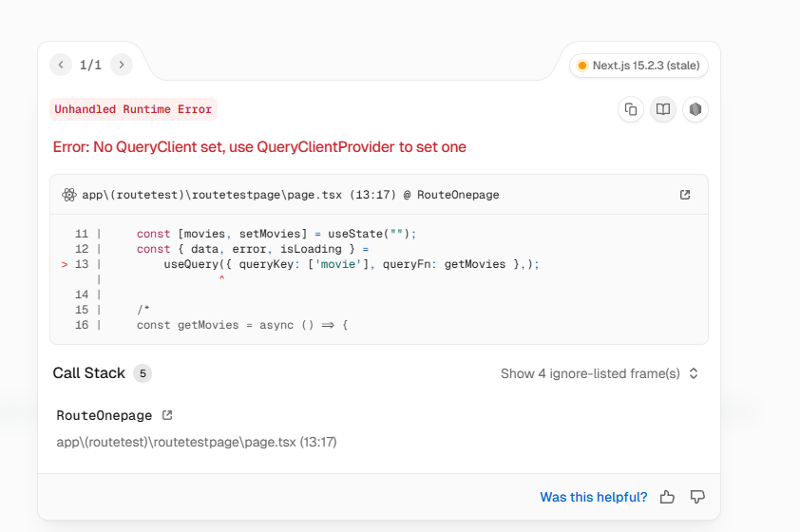Viewport: 800px width, 532px height.
Task: Go to the previous error arrow
Action: pyautogui.click(x=61, y=65)
